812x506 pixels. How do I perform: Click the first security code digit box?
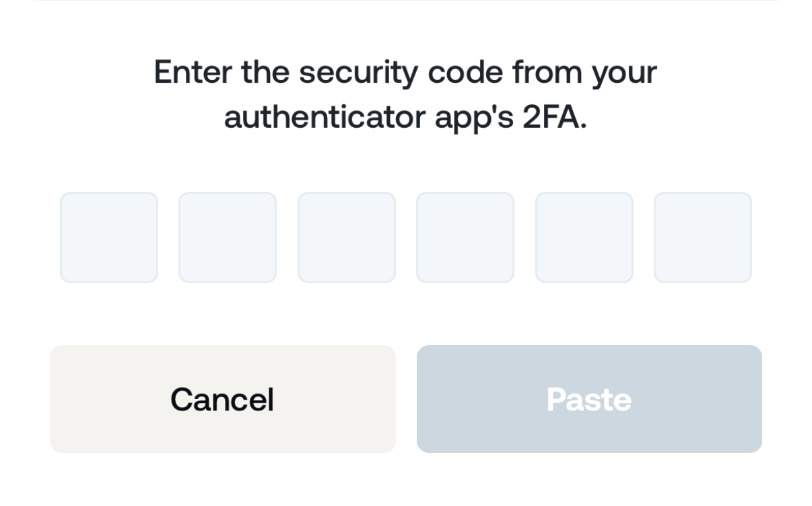109,238
